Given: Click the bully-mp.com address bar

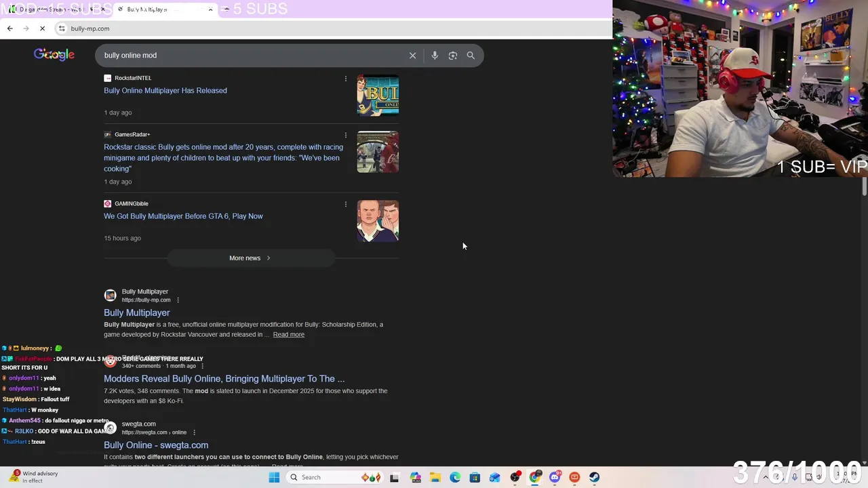Looking at the screenshot, I should click(332, 28).
